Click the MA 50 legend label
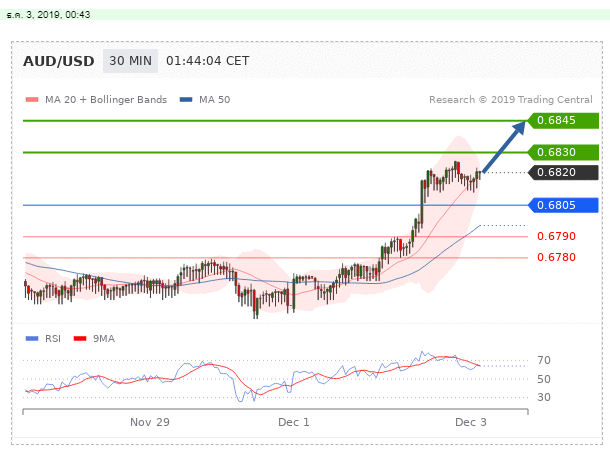This screenshot has height=452, width=610. [x=215, y=100]
